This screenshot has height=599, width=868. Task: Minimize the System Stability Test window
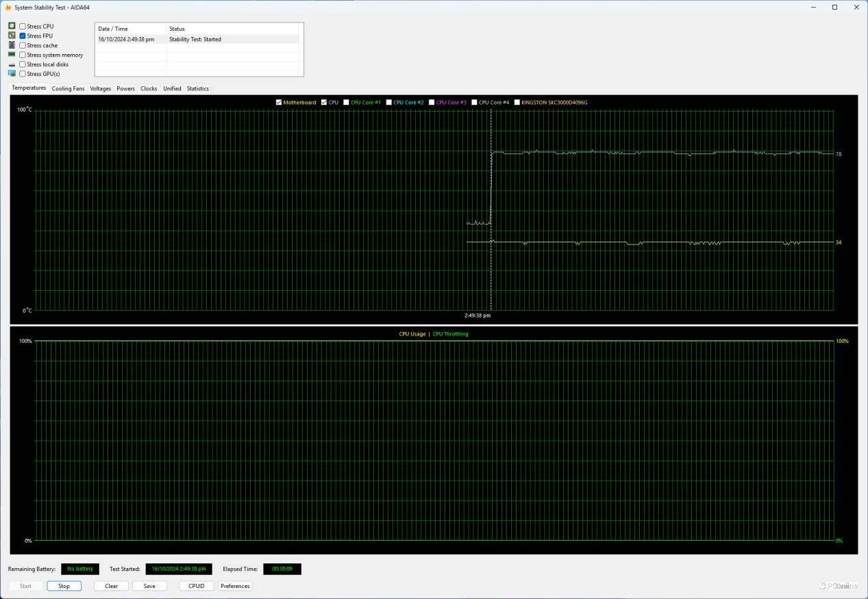coord(813,8)
